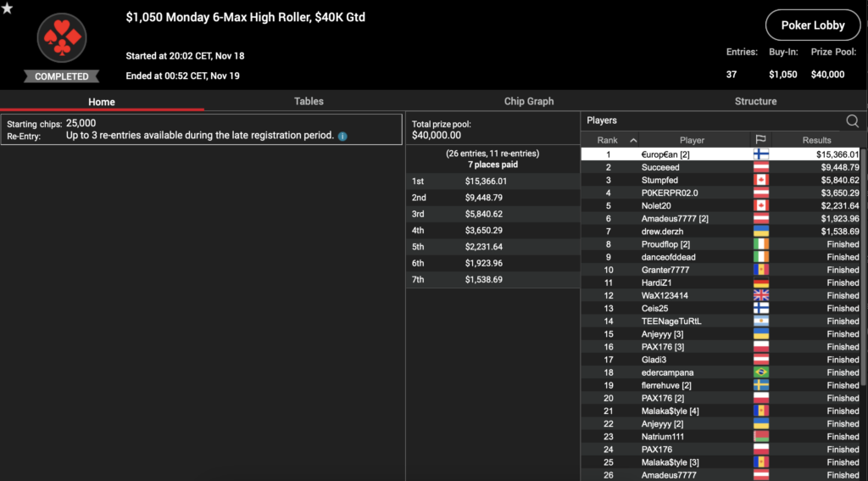The height and width of the screenshot is (481, 868).
Task: Switch to the Structure tab
Action: click(755, 101)
